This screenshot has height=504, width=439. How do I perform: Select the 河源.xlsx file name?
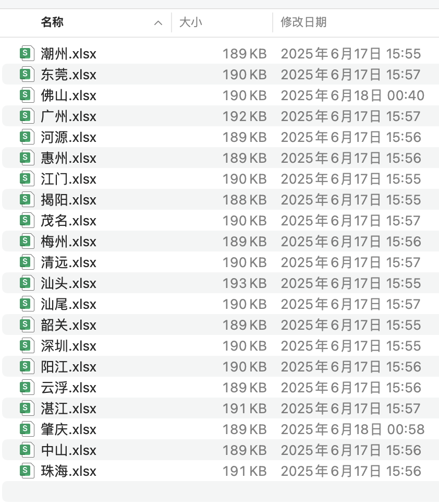pos(68,137)
